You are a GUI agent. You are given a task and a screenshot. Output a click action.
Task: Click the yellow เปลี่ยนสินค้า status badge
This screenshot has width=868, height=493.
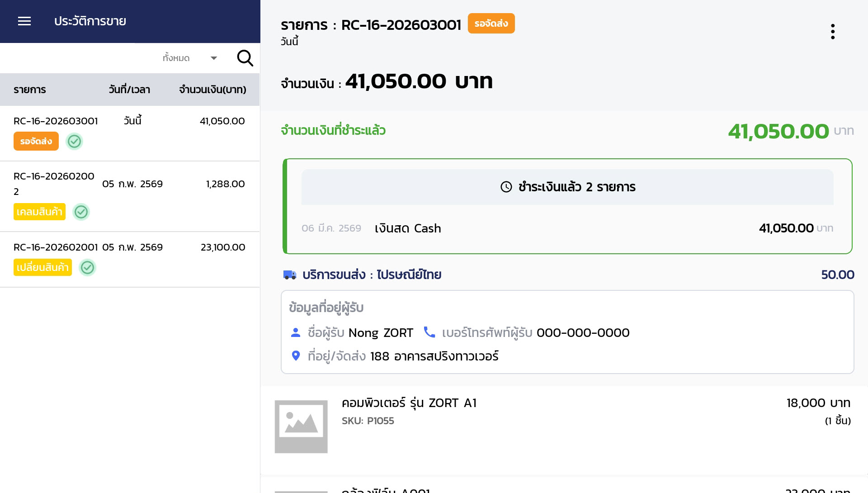42,268
